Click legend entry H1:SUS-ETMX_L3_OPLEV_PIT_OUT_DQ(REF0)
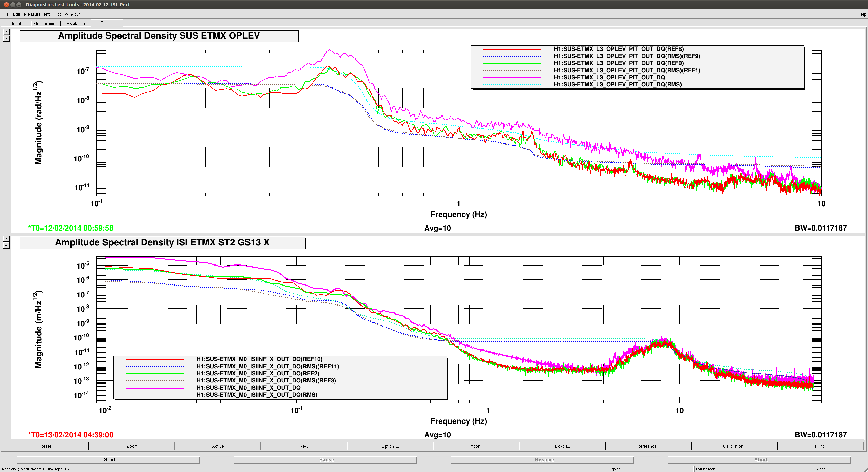 (619, 63)
